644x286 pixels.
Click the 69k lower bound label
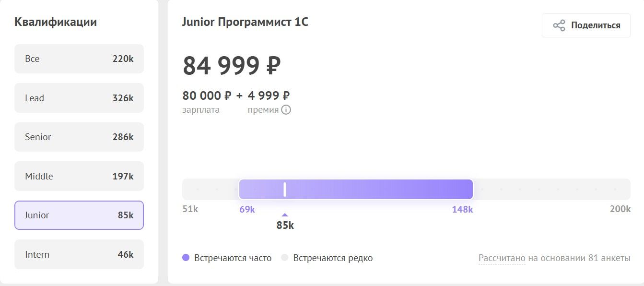(247, 209)
